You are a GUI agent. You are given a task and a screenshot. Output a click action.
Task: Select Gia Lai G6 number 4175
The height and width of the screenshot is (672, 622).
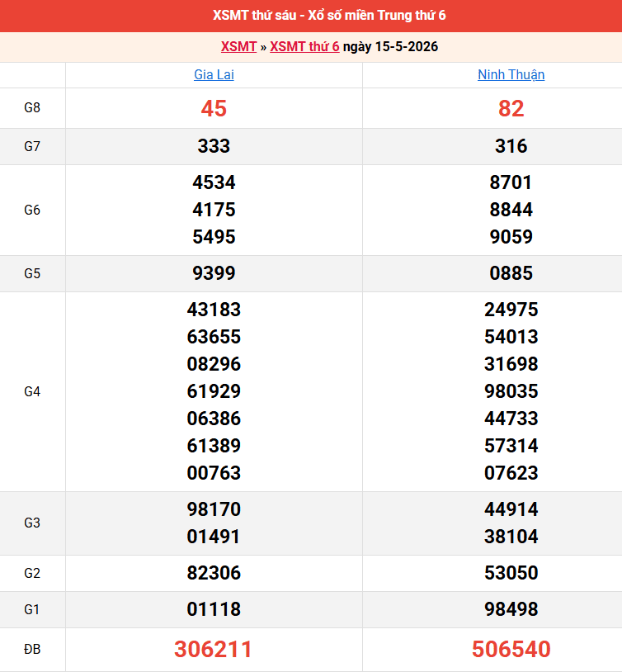point(214,210)
